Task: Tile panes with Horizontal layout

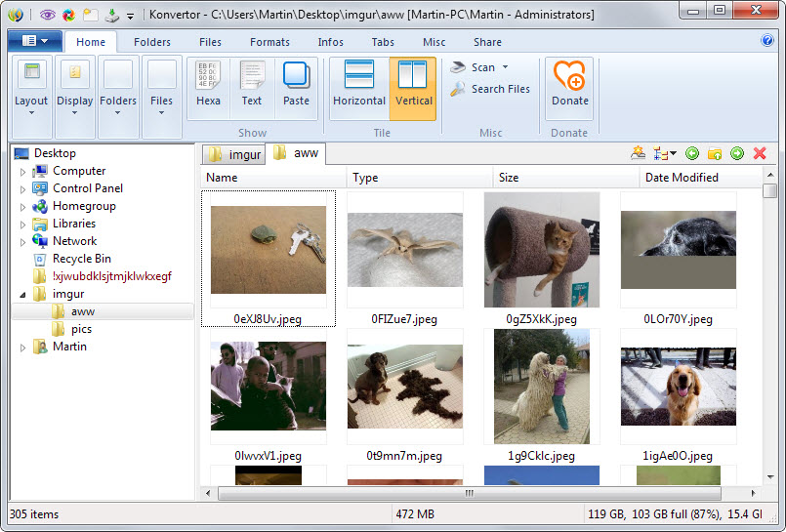Action: (x=359, y=88)
